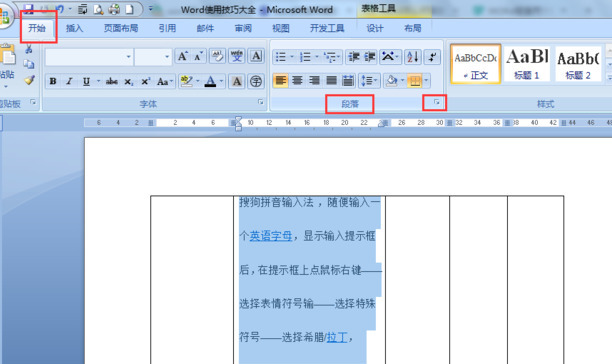The image size is (612, 364).
Task: Open the 页面布局 tab
Action: [x=121, y=28]
